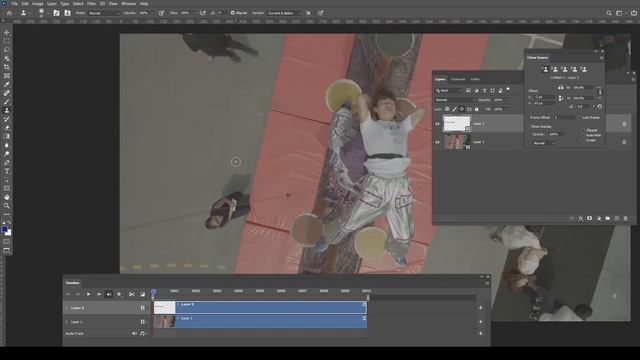640x360 pixels.
Task: Select the fifth clone source stamp
Action: point(584,69)
